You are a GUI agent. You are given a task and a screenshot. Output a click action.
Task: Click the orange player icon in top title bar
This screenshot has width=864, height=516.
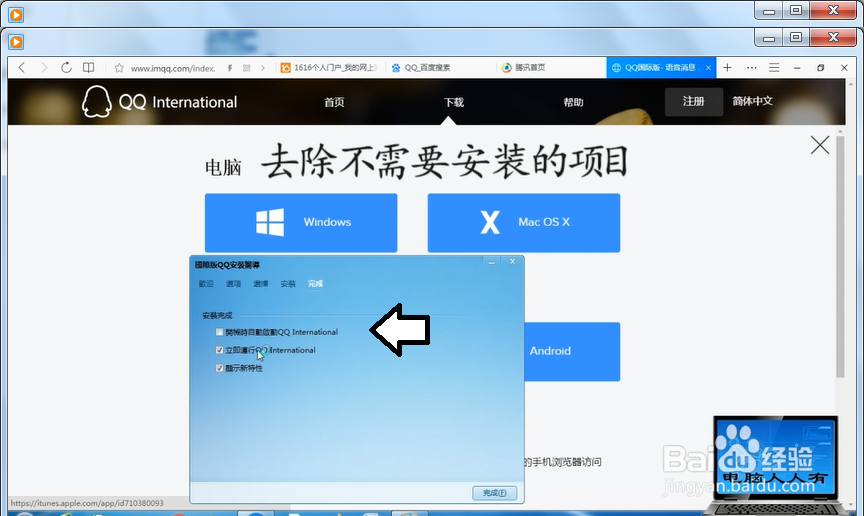(x=16, y=14)
